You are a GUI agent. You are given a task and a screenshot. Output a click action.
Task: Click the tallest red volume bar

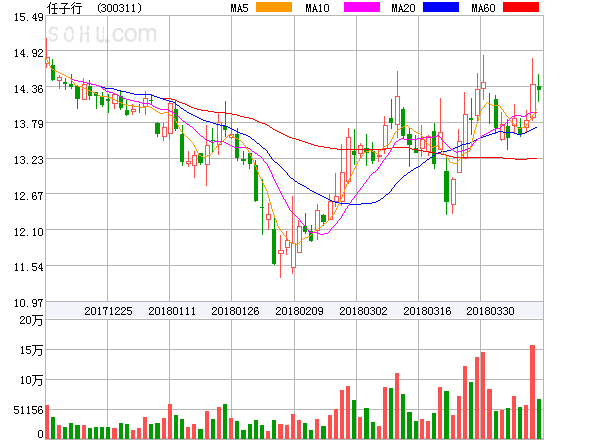tap(532, 392)
